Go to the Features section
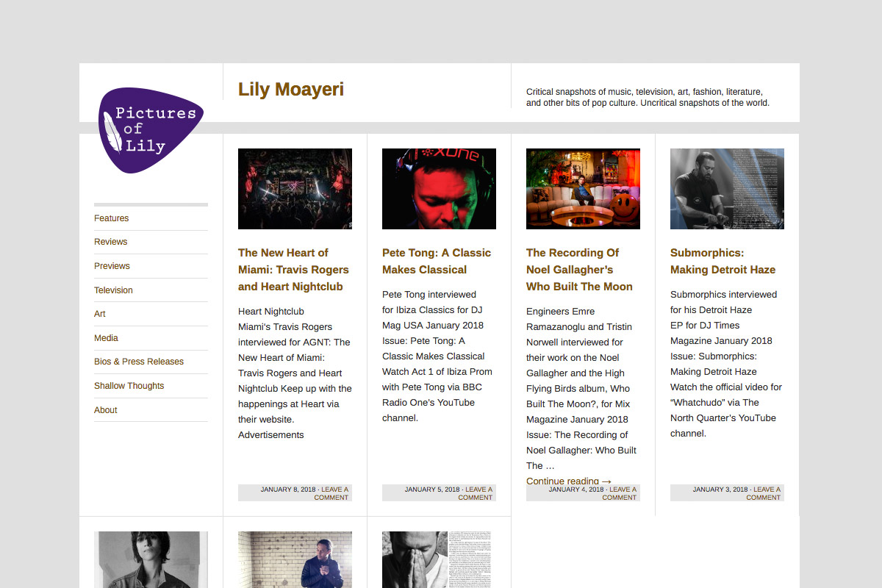 click(111, 218)
